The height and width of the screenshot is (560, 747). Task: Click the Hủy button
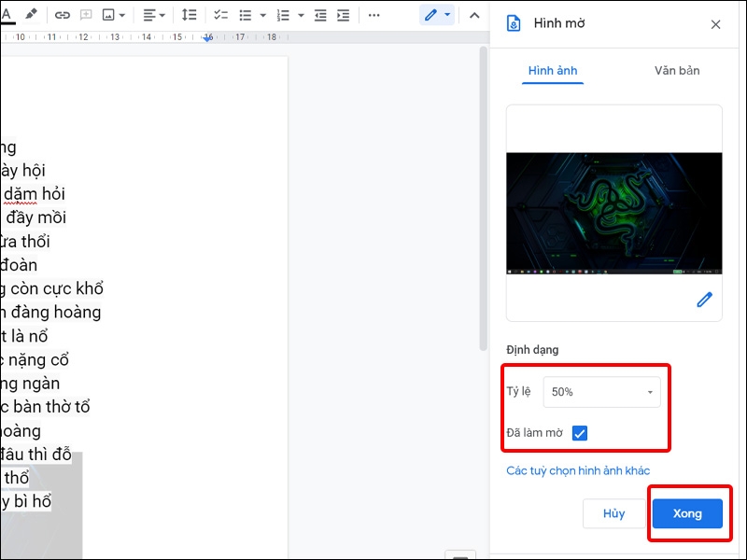[613, 513]
